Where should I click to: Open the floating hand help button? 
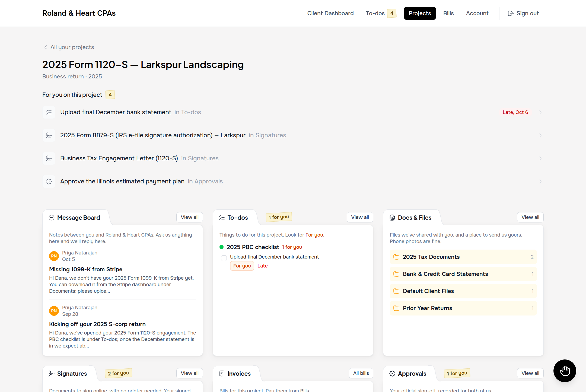click(x=565, y=371)
